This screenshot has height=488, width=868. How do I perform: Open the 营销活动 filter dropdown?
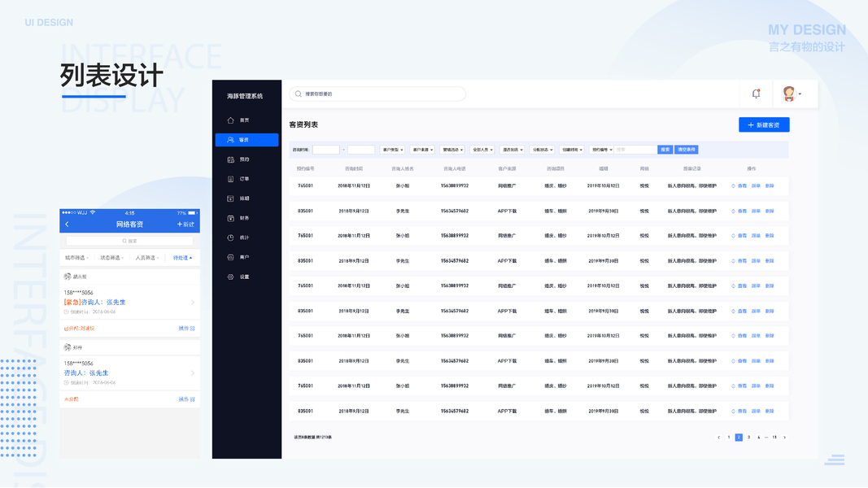click(452, 150)
